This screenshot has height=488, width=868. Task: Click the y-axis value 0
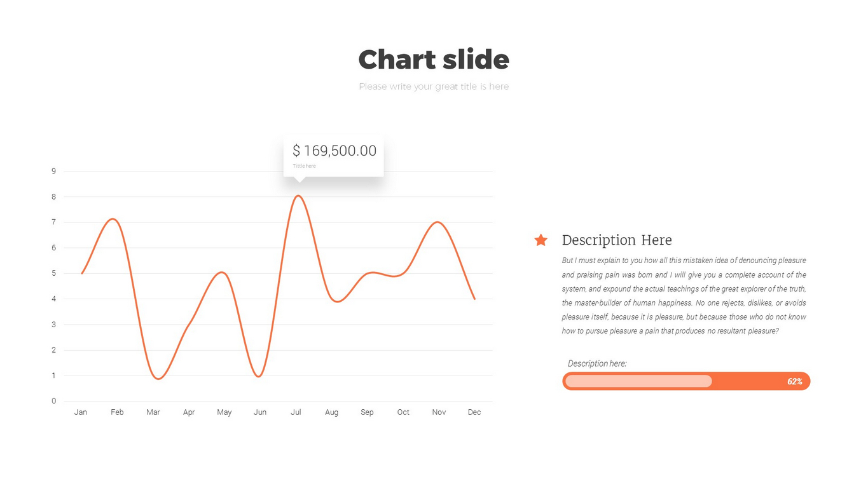pyautogui.click(x=54, y=401)
